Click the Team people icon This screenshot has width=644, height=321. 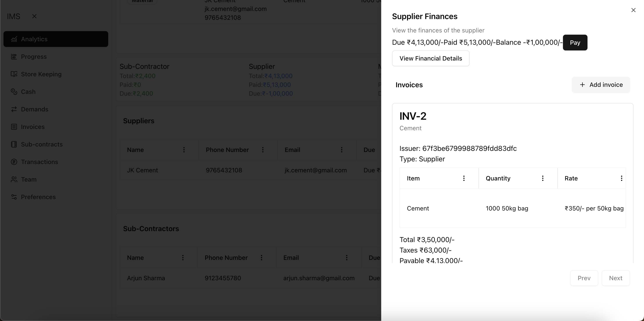tap(14, 179)
